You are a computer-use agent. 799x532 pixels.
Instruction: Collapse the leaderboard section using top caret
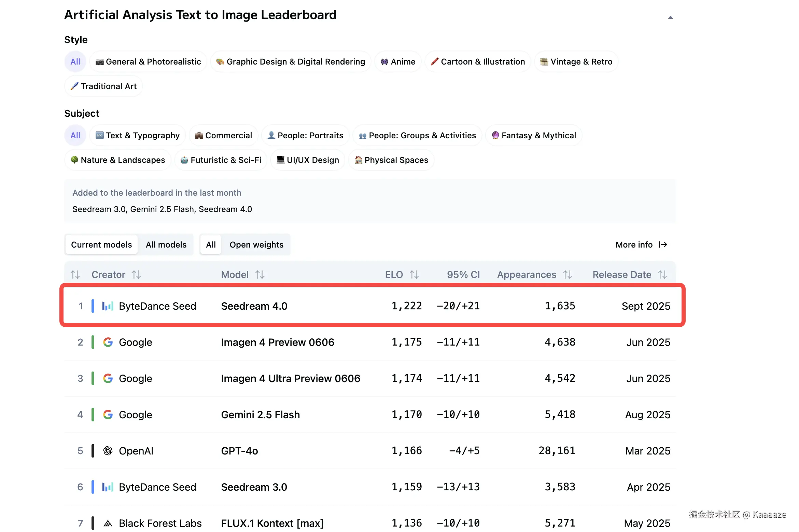(670, 17)
